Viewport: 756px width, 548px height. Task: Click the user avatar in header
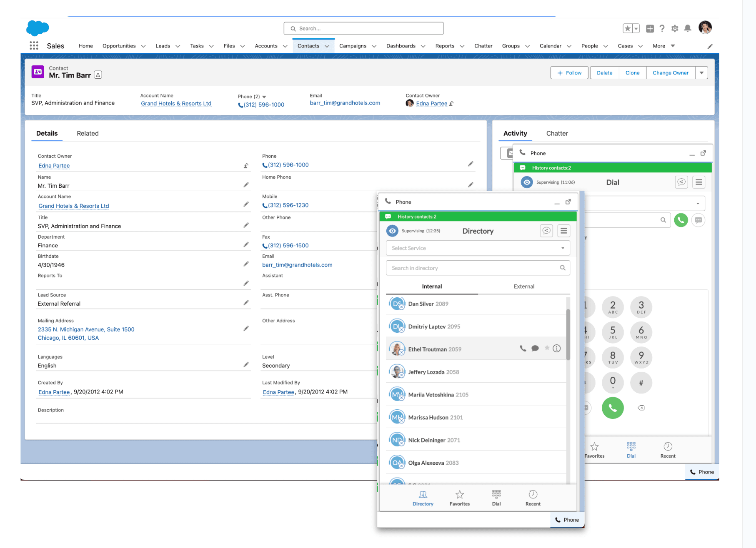point(705,27)
